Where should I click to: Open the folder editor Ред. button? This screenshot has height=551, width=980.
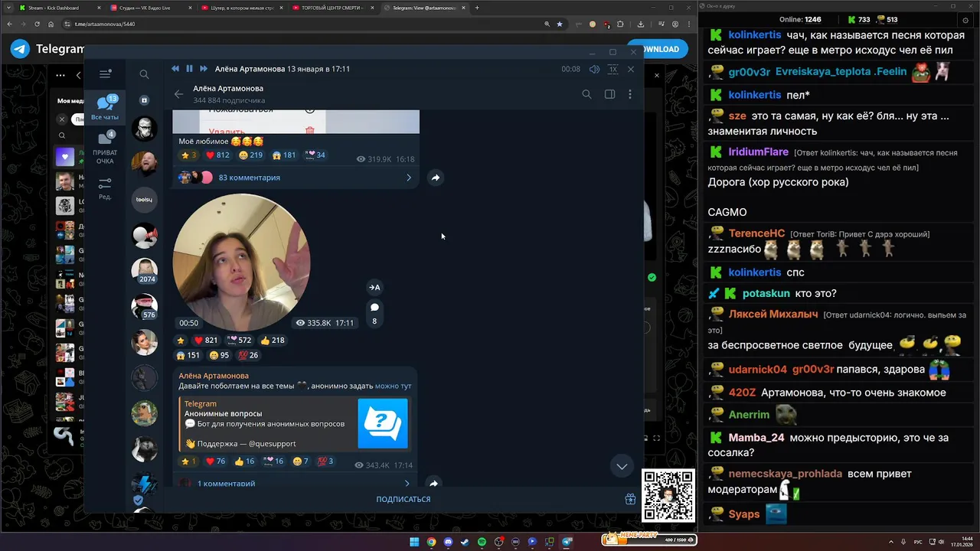105,187
